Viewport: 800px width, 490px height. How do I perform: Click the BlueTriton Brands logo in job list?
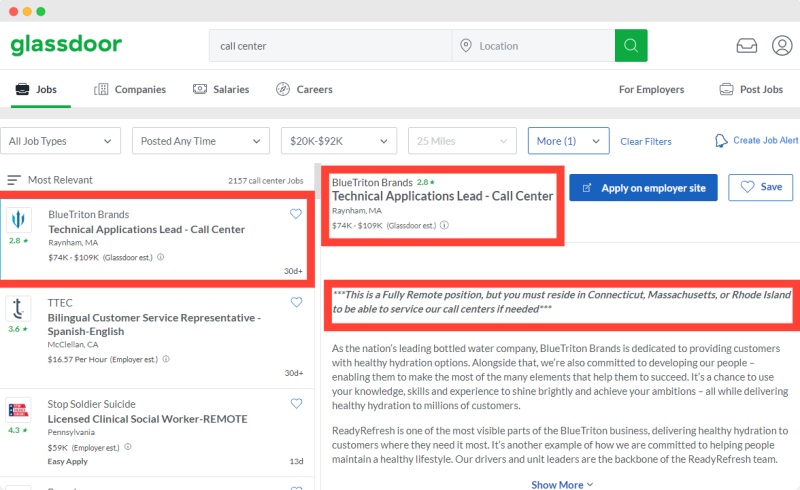click(x=18, y=219)
